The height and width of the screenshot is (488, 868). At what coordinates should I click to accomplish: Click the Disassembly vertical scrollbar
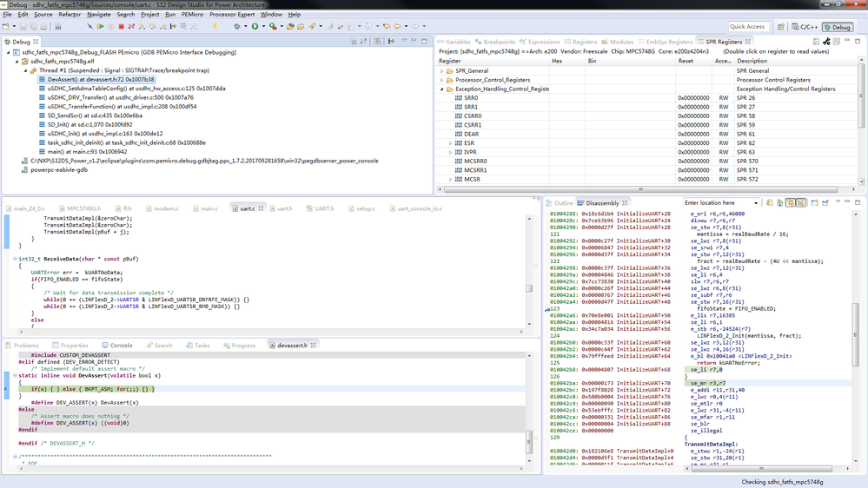tap(856, 338)
